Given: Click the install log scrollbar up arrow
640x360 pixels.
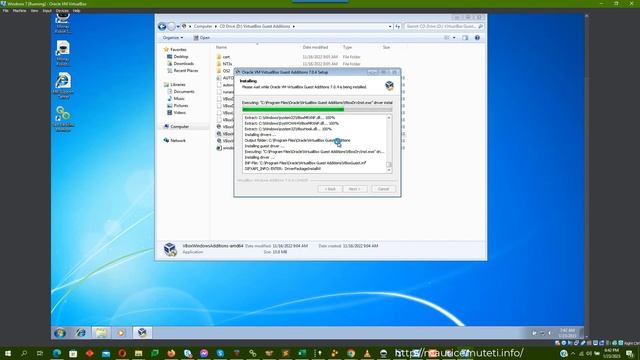Looking at the screenshot, I should [x=389, y=118].
